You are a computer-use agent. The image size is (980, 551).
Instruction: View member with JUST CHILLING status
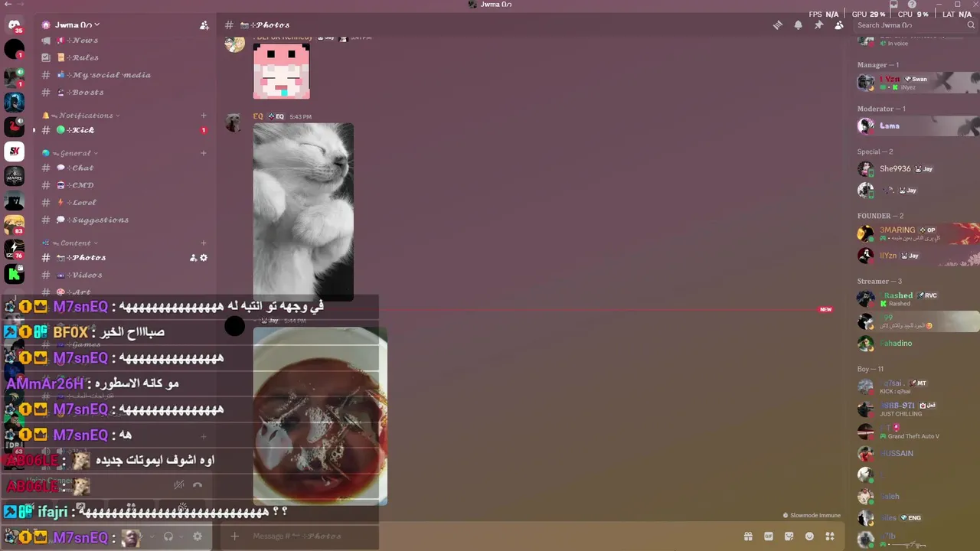click(x=917, y=409)
